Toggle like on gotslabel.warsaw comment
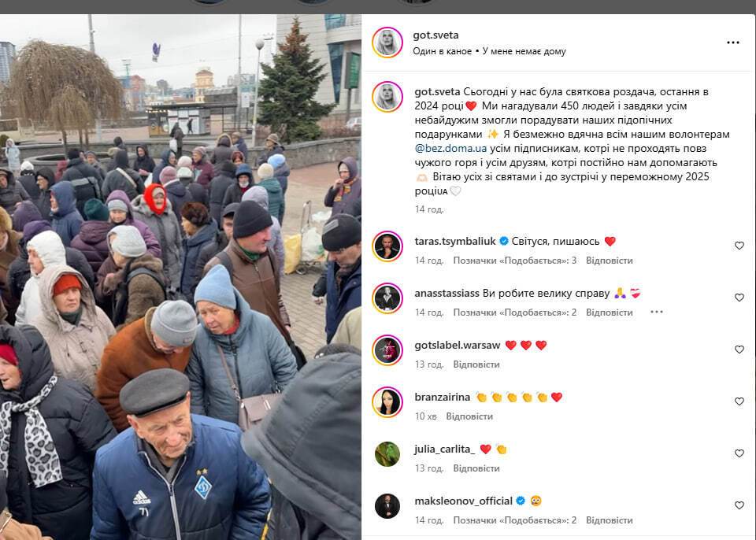756x540 pixels. click(739, 350)
